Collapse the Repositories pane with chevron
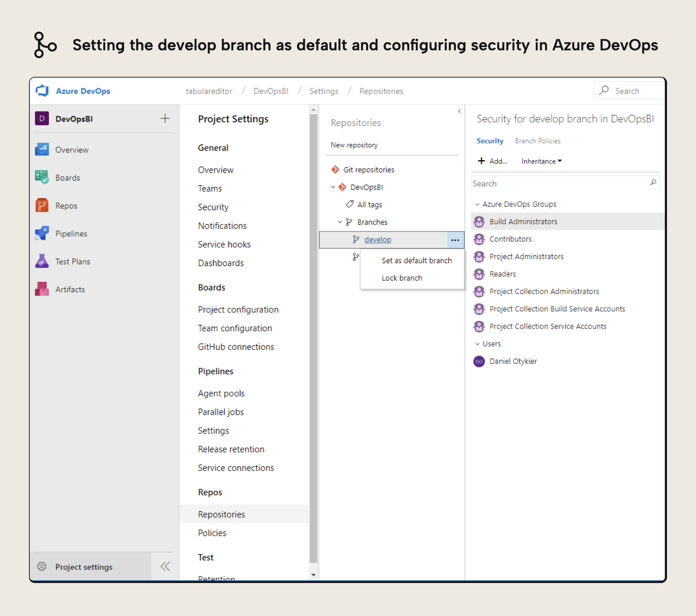 [459, 111]
